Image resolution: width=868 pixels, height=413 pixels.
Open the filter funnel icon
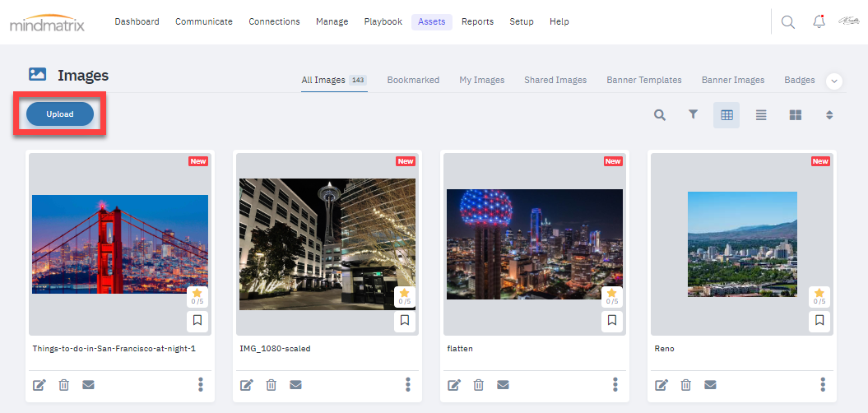(x=693, y=114)
